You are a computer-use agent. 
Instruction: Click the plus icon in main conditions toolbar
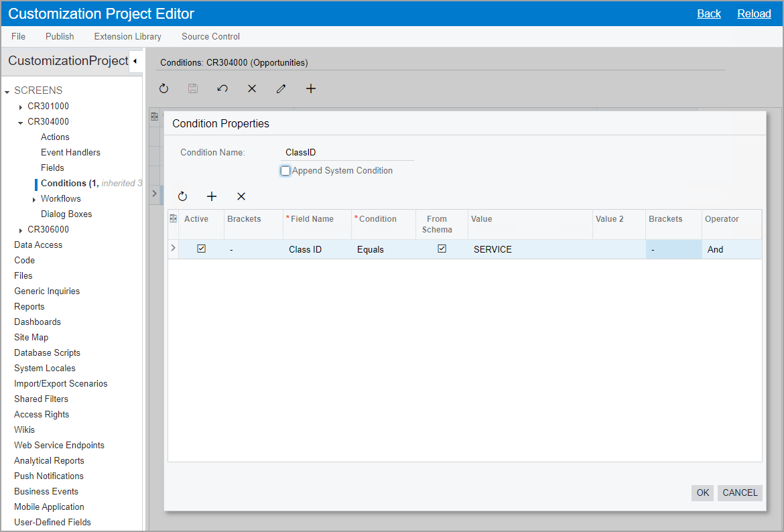311,88
